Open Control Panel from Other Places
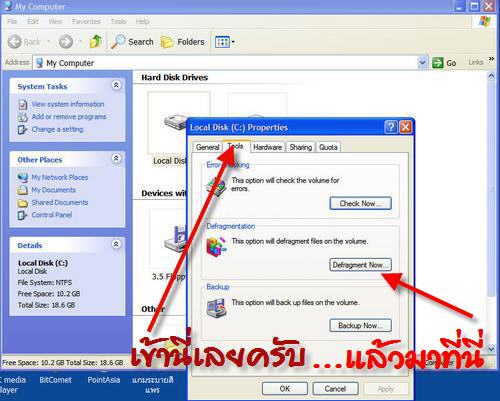 click(x=52, y=215)
